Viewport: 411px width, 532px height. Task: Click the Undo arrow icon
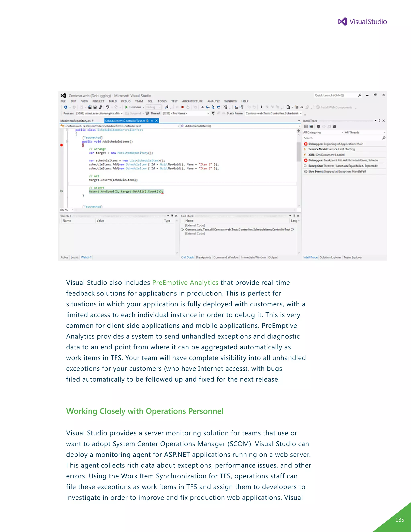pyautogui.click(x=107, y=107)
